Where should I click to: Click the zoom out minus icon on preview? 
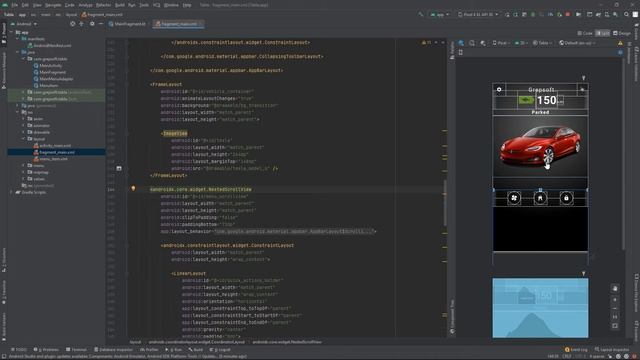pos(615,309)
